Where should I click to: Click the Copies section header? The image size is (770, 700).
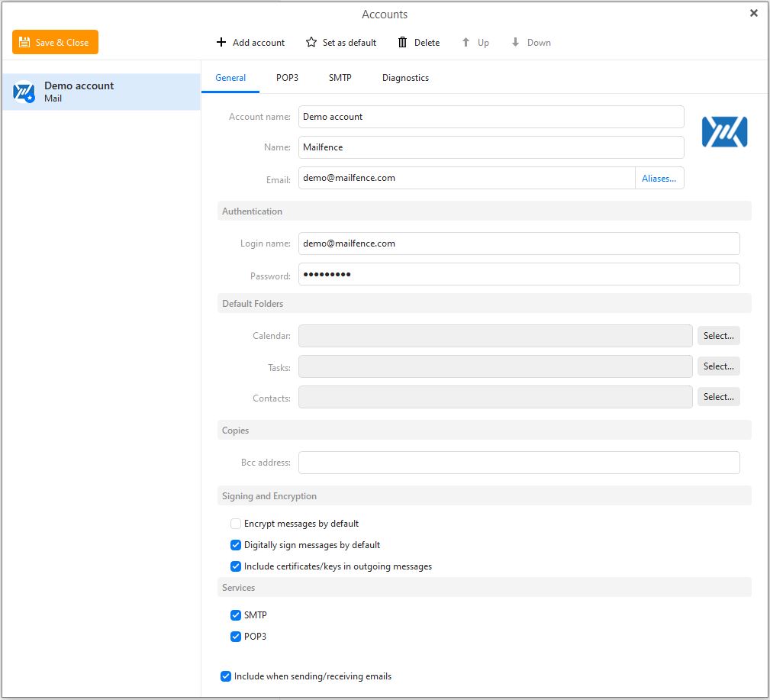click(x=484, y=431)
